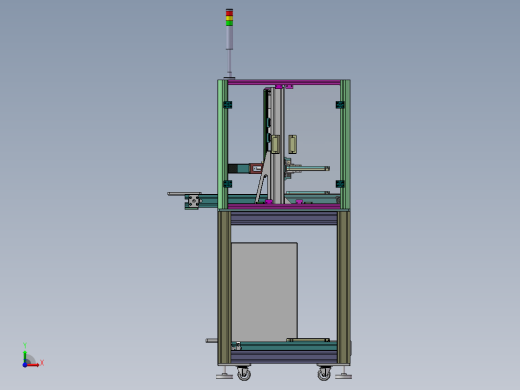Select the right caster wheel
The image size is (520, 390).
pyautogui.click(x=324, y=373)
